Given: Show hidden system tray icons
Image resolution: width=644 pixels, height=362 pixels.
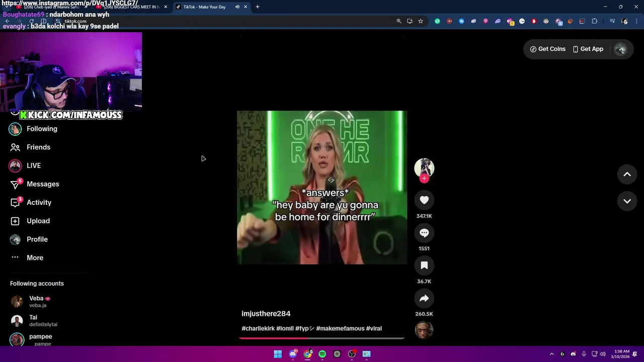Looking at the screenshot, I should [x=551, y=354].
